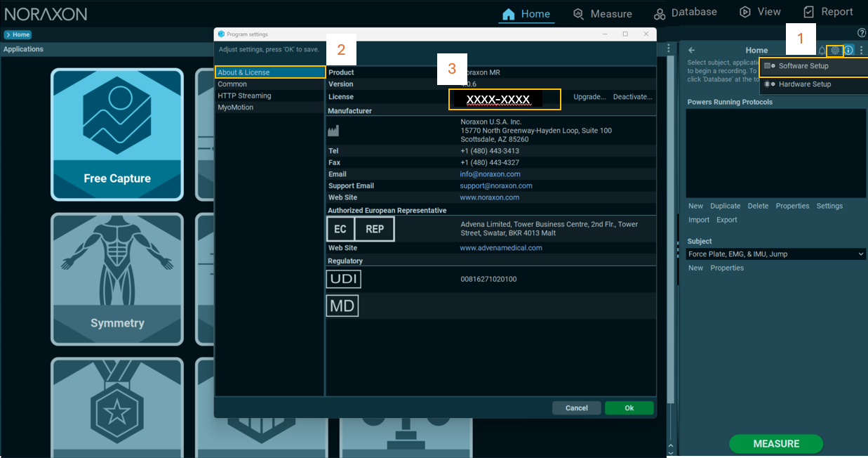Viewport: 868px width, 458px height.
Task: Close the Program settings window
Action: point(645,34)
